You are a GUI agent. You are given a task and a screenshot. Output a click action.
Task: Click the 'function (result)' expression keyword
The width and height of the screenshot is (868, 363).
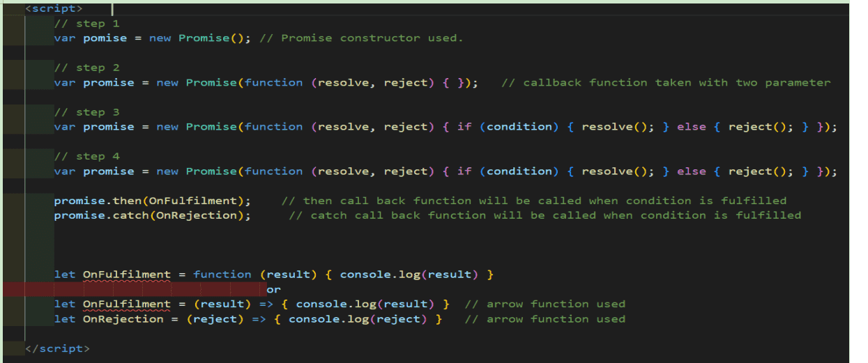click(x=222, y=275)
